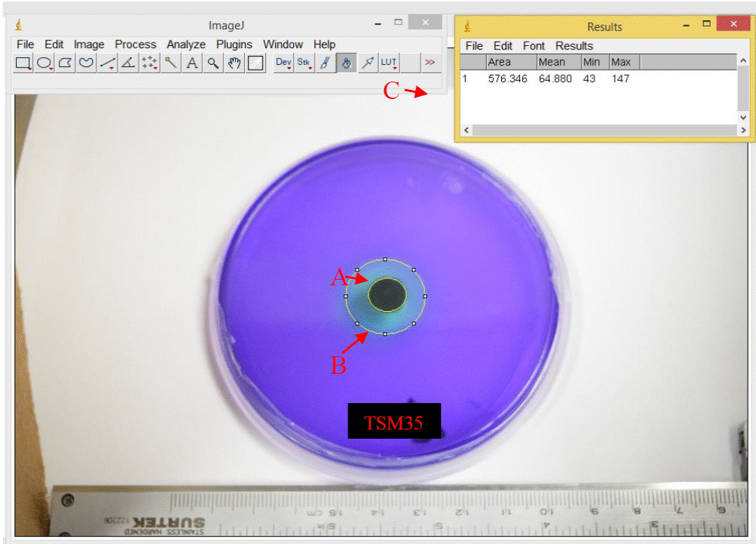This screenshot has height=544, width=756.
Task: Choose the Polygon selection tool
Action: (65, 63)
